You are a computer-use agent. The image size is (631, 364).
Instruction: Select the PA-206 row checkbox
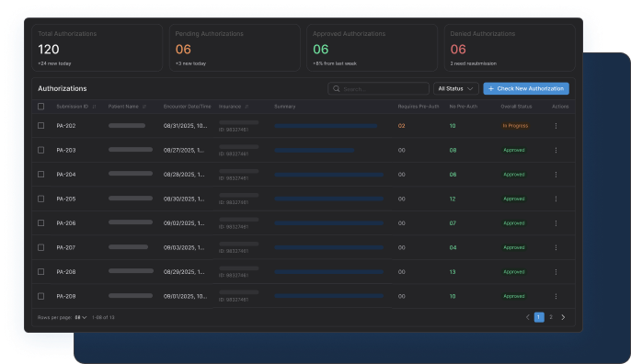point(41,222)
